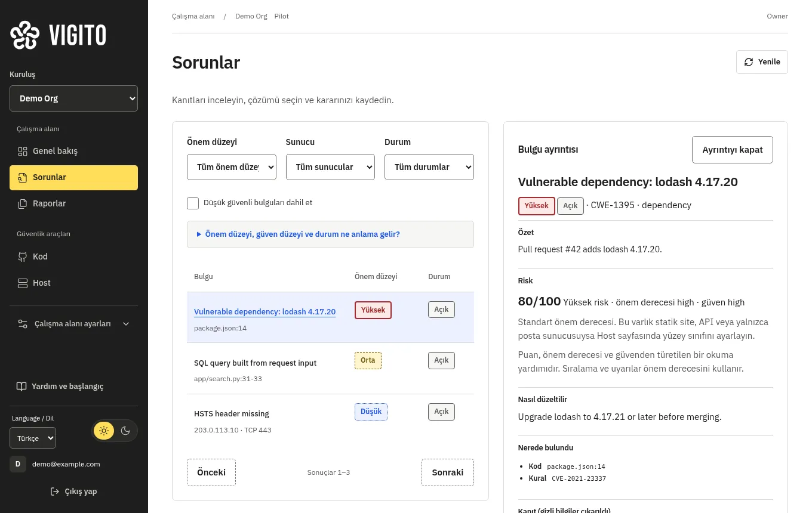Click the Düşük severity badge

coord(371,412)
